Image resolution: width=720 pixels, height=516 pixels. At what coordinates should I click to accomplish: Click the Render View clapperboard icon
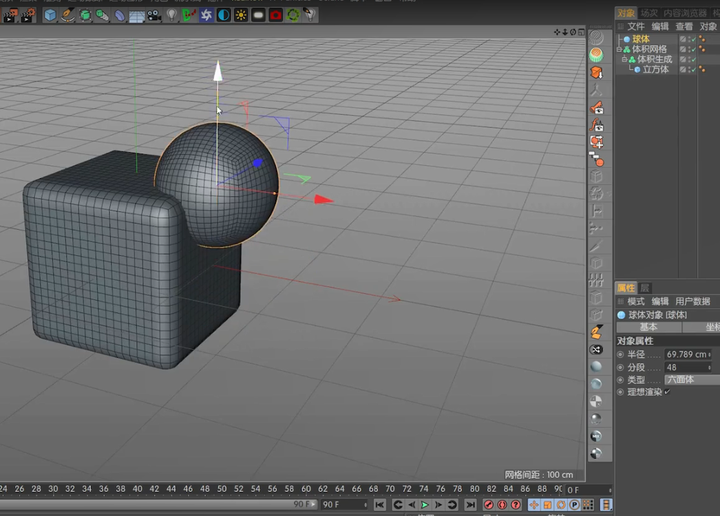10,16
